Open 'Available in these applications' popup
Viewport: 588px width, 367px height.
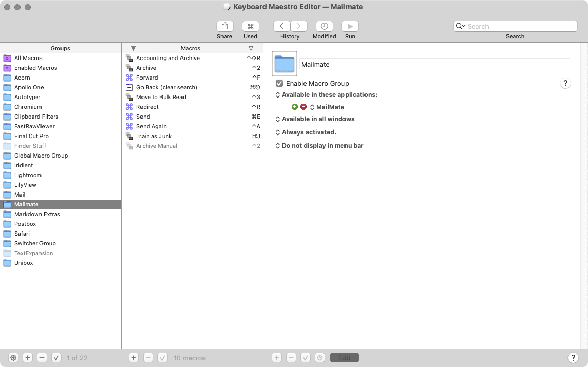[x=327, y=95]
